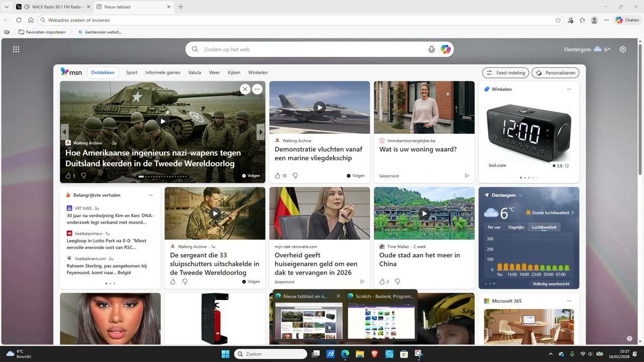Click the Chatten Copilot button
This screenshot has height=362, width=644.
pos(627,20)
